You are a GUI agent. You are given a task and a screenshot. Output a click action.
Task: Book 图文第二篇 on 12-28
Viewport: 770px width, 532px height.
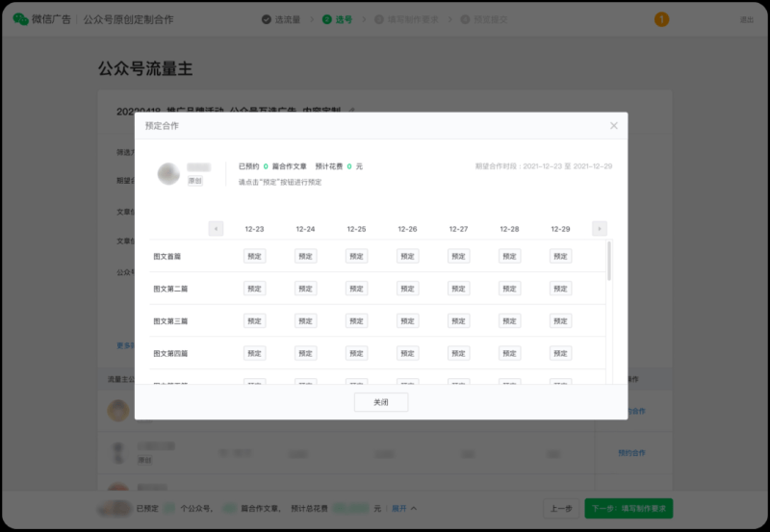(510, 289)
